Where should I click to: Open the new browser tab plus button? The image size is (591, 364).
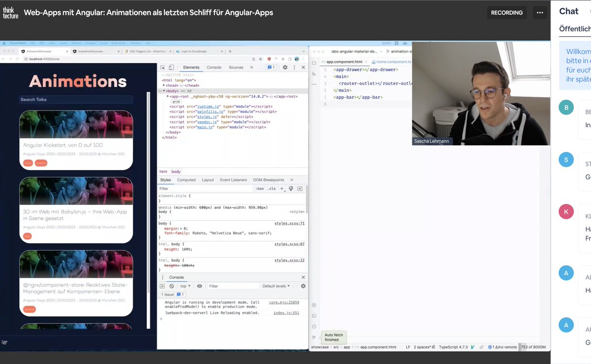[230, 51]
